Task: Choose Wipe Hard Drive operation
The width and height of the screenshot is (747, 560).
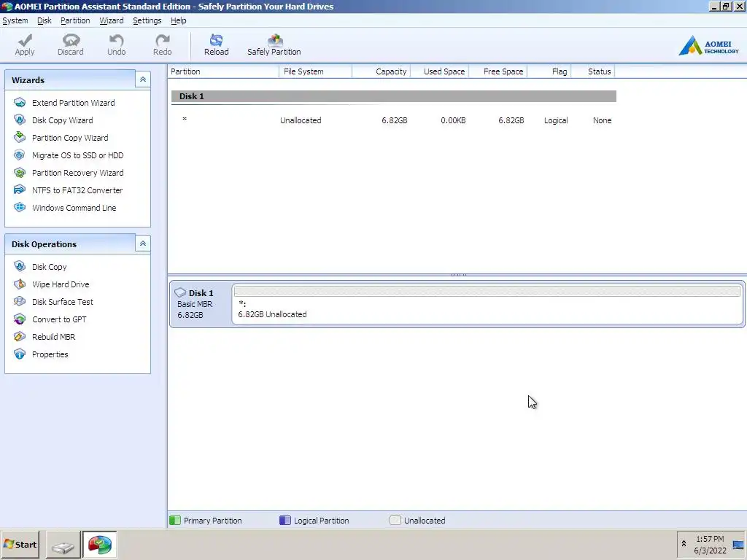Action: click(61, 284)
